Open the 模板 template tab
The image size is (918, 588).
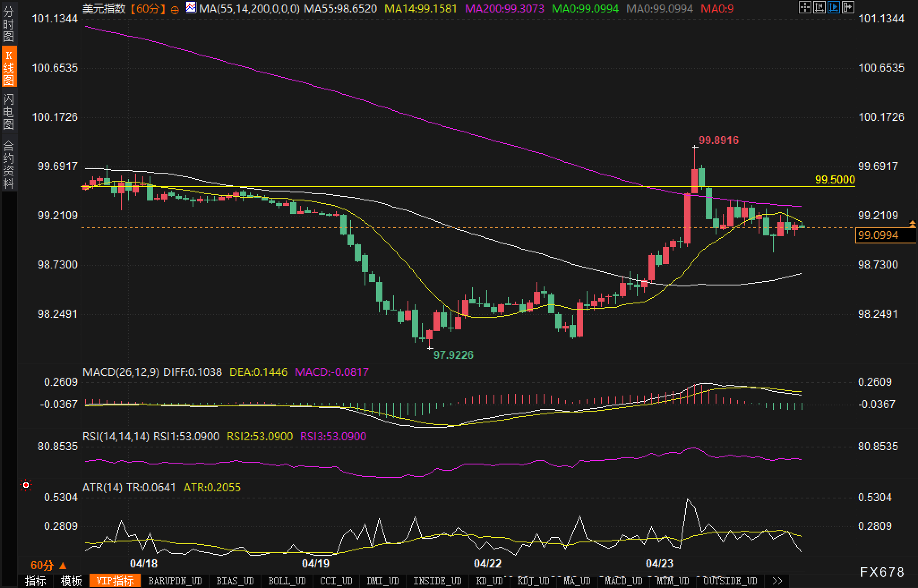pyautogui.click(x=71, y=581)
